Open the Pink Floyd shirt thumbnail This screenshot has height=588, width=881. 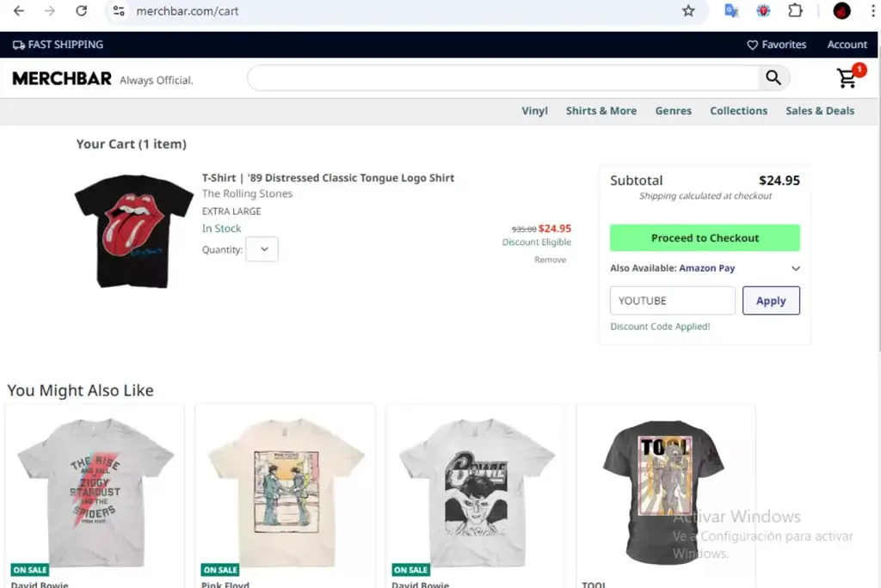[285, 492]
